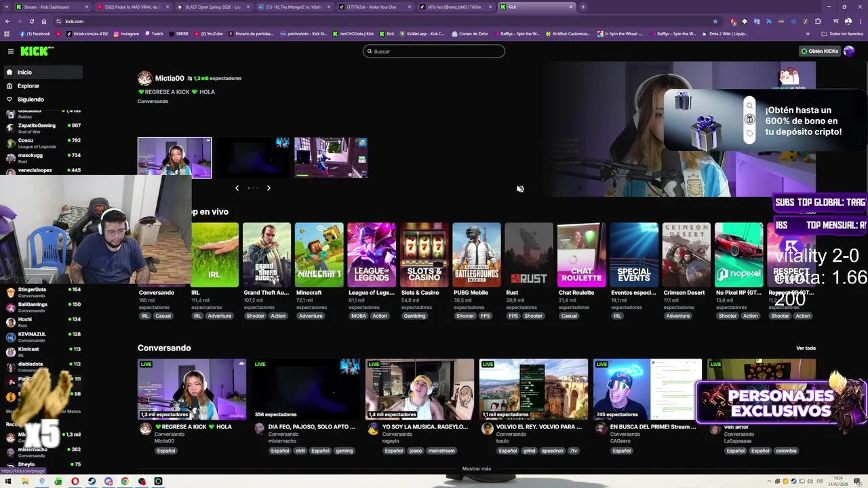Viewport: 868px width, 488px height.
Task: Open the League of Legends category
Action: click(372, 255)
